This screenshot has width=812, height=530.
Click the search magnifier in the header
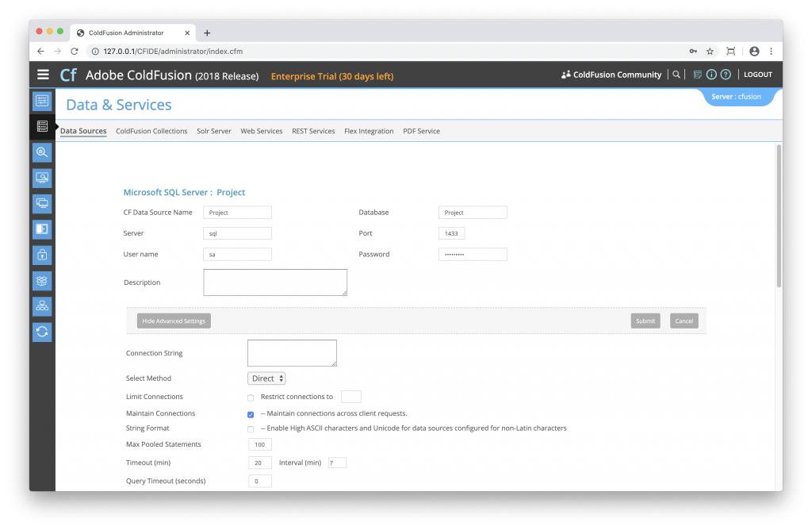tap(676, 75)
